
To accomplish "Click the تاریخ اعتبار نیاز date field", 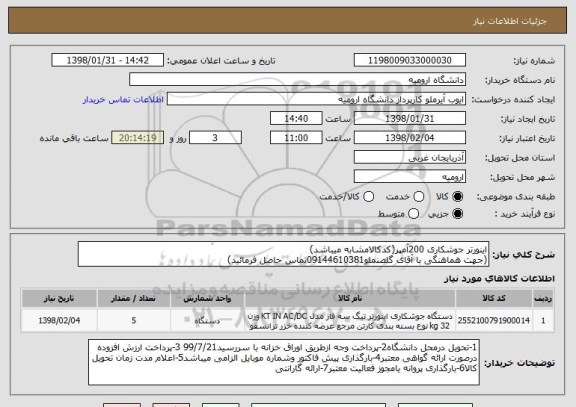I will (x=410, y=138).
